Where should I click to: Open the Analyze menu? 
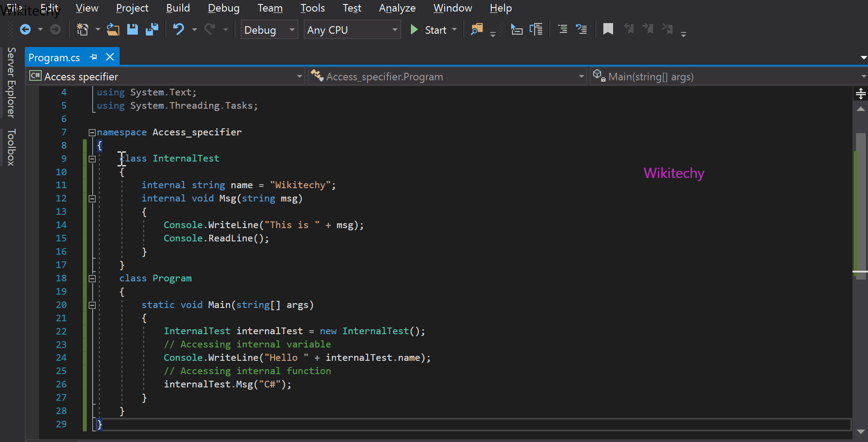pos(397,8)
